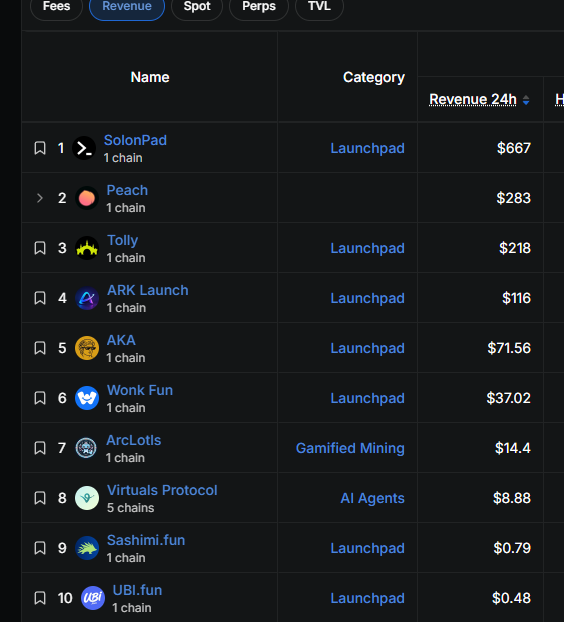Screen dimensions: 564x622
Task: Click the Tolly crown logo
Action: tap(87, 248)
